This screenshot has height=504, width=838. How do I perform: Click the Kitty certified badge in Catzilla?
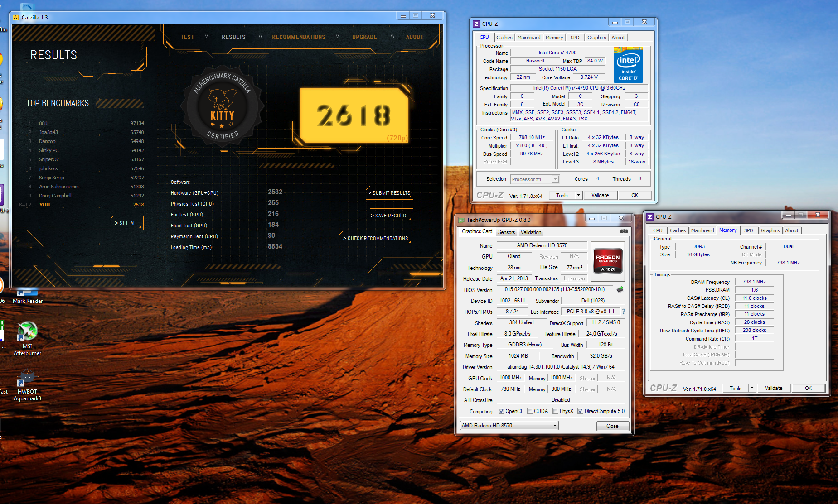(222, 107)
